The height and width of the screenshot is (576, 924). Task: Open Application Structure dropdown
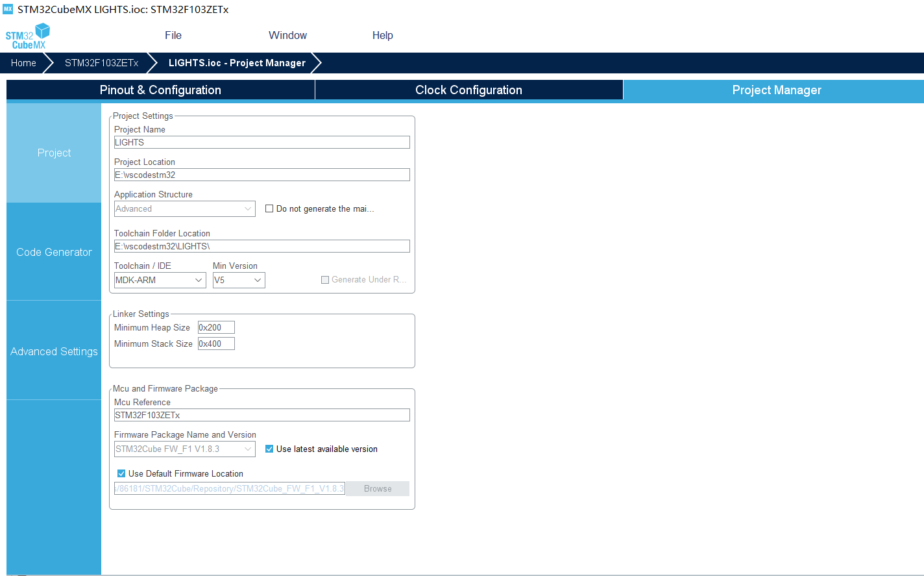(x=185, y=208)
